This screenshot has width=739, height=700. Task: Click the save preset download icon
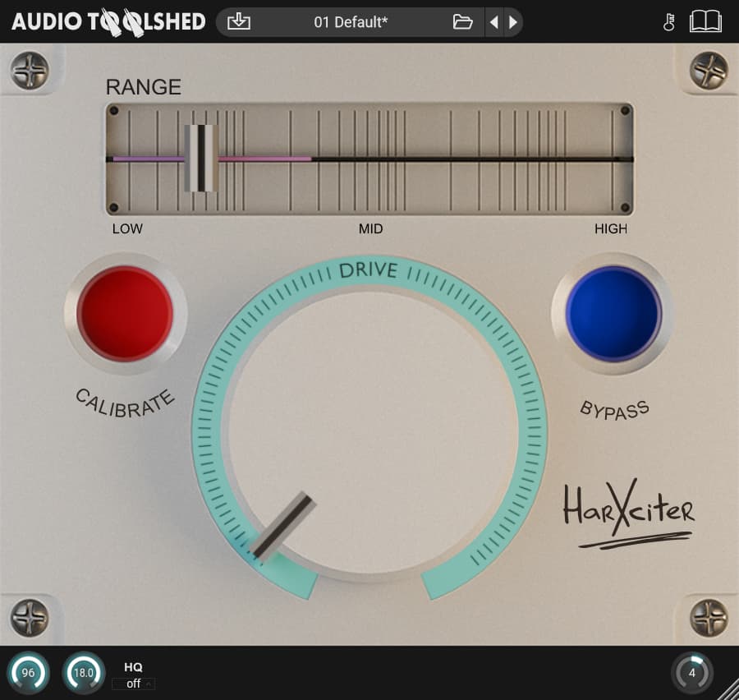point(239,21)
